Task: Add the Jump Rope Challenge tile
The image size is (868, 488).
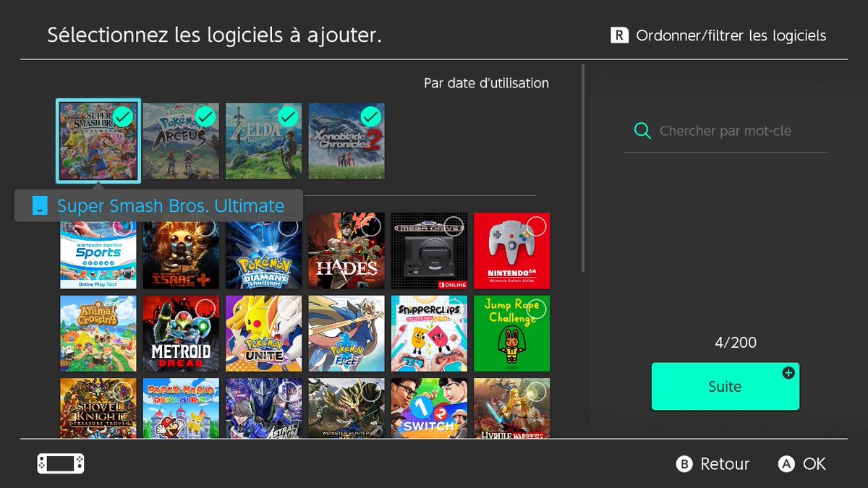Action: pos(511,333)
